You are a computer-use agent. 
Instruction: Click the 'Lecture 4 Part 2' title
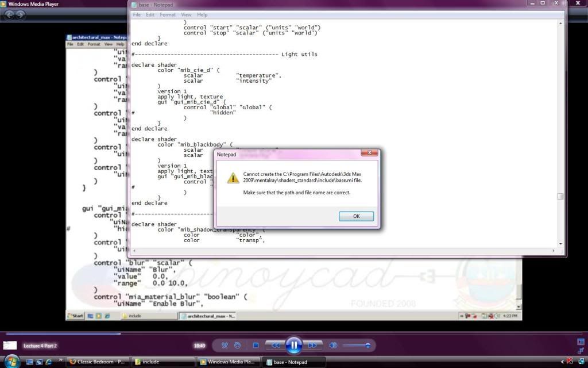pos(40,346)
